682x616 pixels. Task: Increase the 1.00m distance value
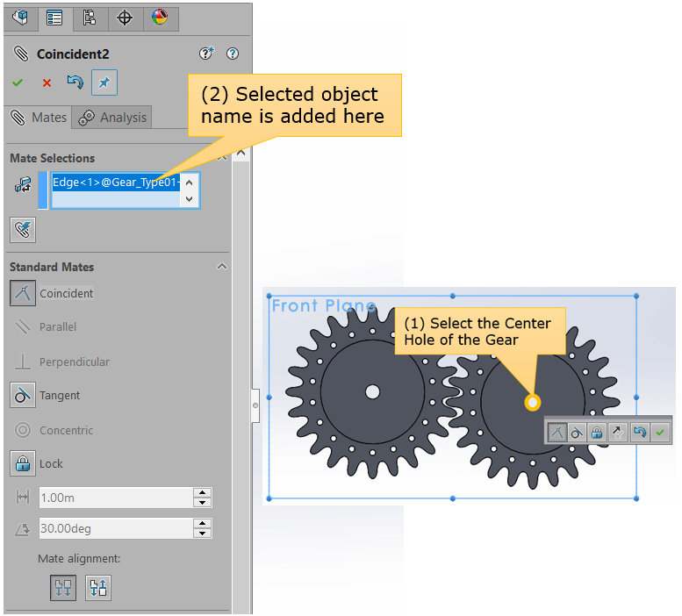coord(202,492)
